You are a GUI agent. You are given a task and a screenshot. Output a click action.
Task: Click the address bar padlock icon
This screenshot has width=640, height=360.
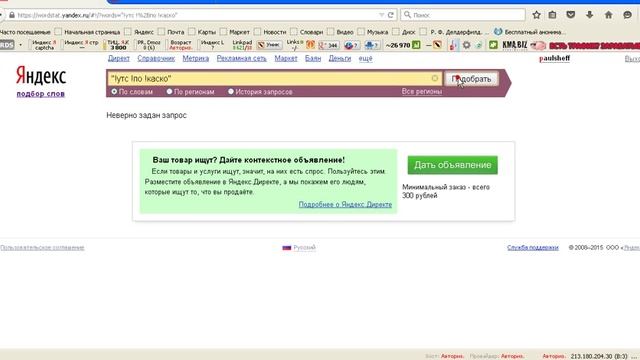tap(12, 15)
